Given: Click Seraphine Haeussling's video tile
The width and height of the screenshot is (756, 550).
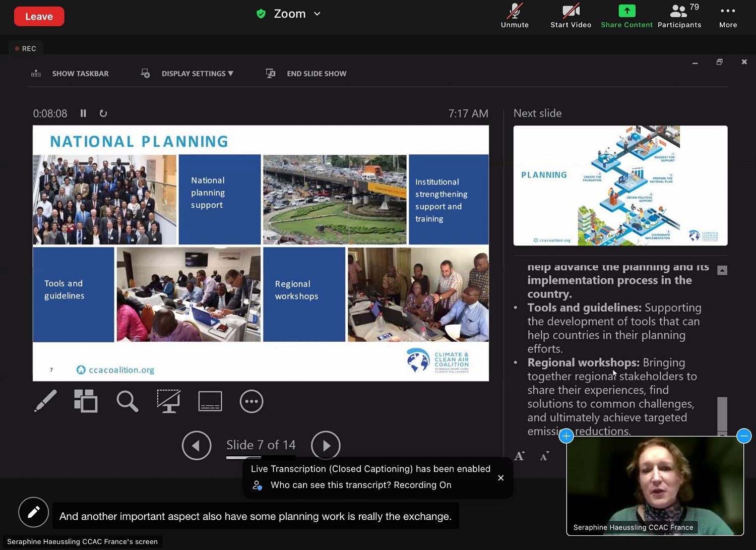Looking at the screenshot, I should [655, 485].
